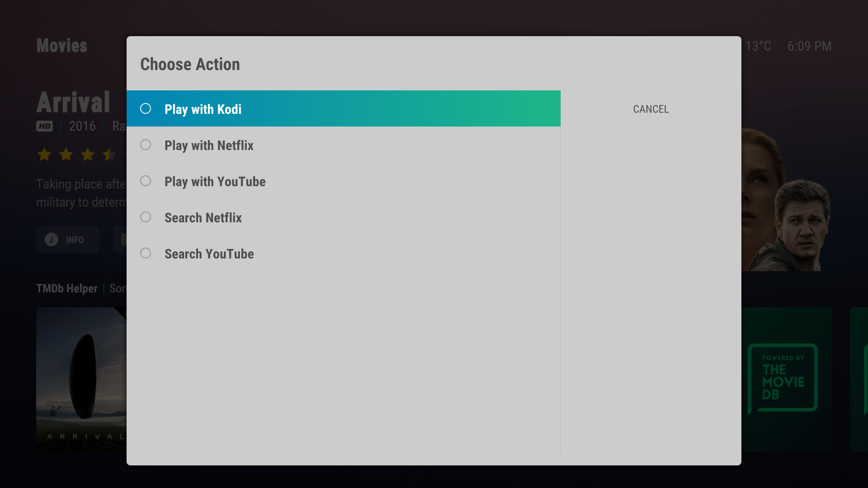Click the Movies section heading

point(61,46)
